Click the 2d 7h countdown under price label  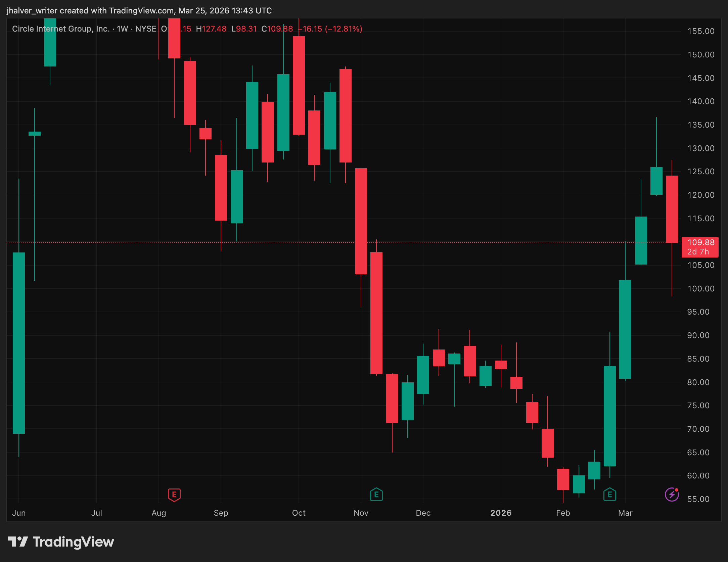click(x=698, y=252)
